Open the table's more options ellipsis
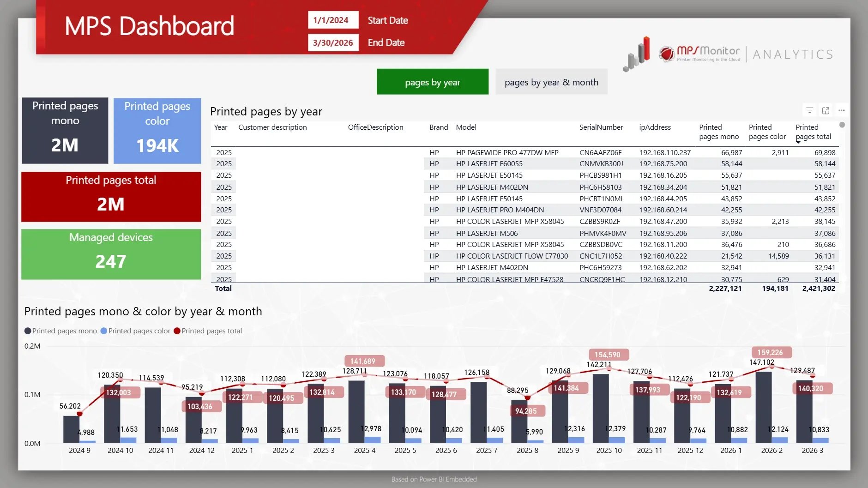The width and height of the screenshot is (868, 488). pos(842,110)
